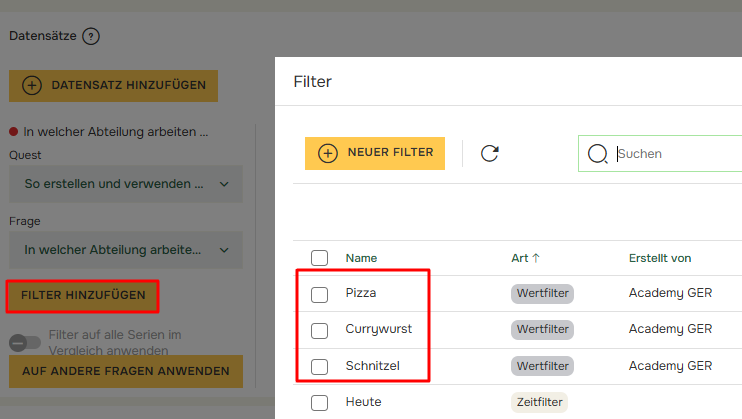Click the refresh icon beside Neuer Filter
Image resolution: width=742 pixels, height=419 pixels.
(x=490, y=153)
